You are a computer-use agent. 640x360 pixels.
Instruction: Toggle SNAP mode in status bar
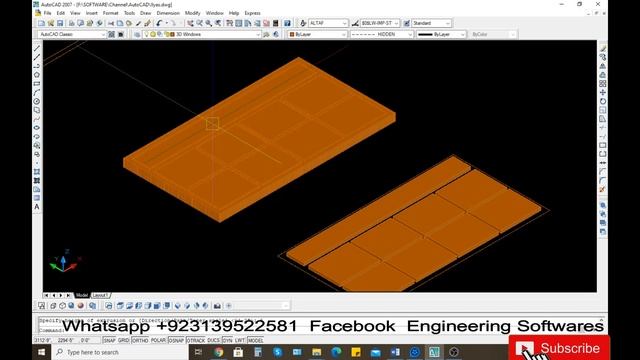pyautogui.click(x=109, y=340)
